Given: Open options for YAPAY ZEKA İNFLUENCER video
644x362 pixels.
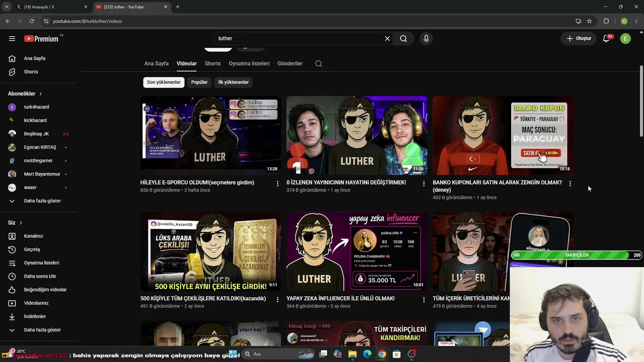Looking at the screenshot, I should pos(424,300).
